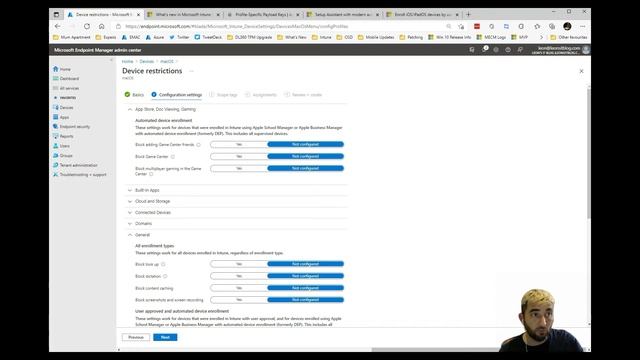Expand the Built-in Apps section
The height and width of the screenshot is (360, 640).
tap(130, 190)
